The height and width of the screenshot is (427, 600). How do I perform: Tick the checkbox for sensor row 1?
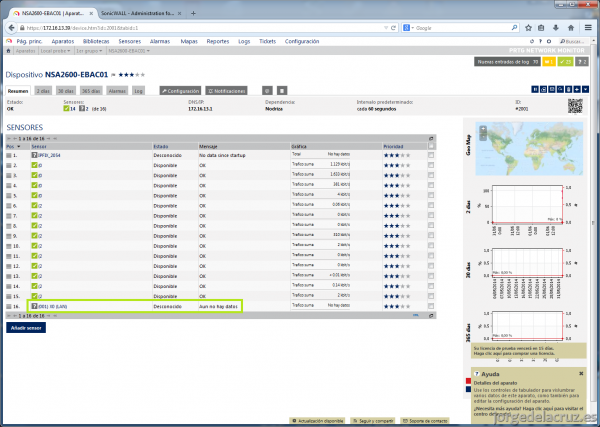point(431,155)
